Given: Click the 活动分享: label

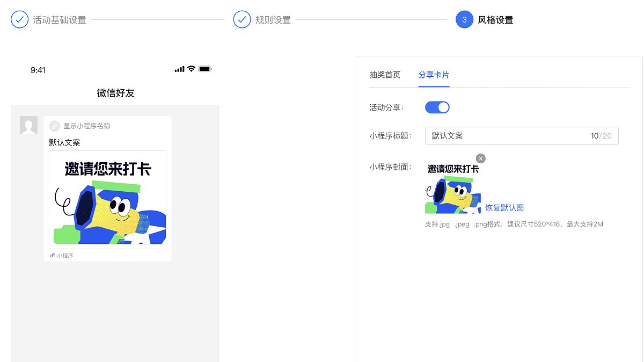Looking at the screenshot, I should click(x=386, y=107).
